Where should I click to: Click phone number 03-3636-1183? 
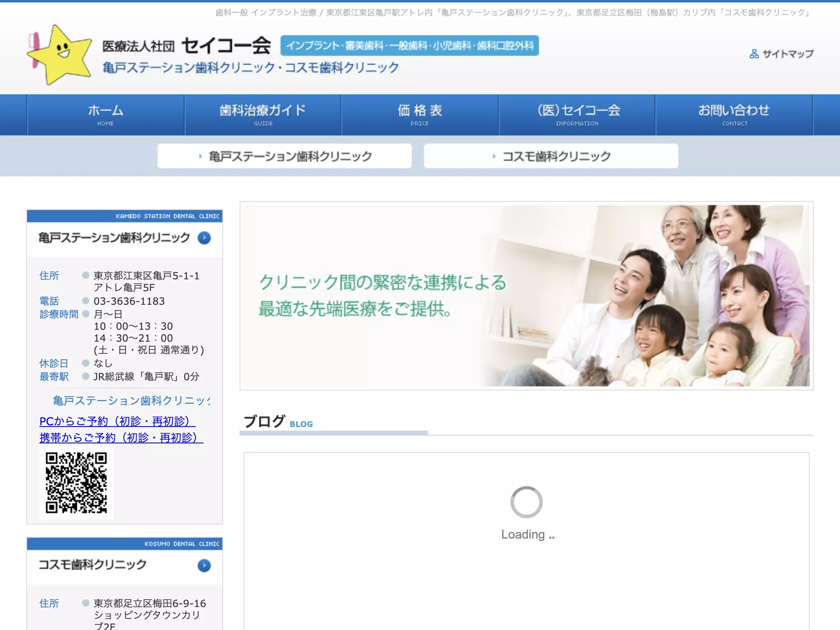(129, 301)
